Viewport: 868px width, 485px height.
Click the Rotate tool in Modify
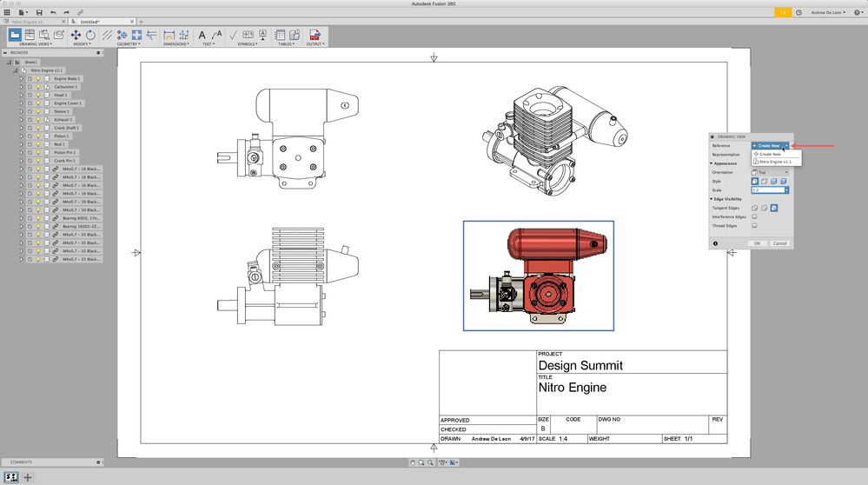90,35
